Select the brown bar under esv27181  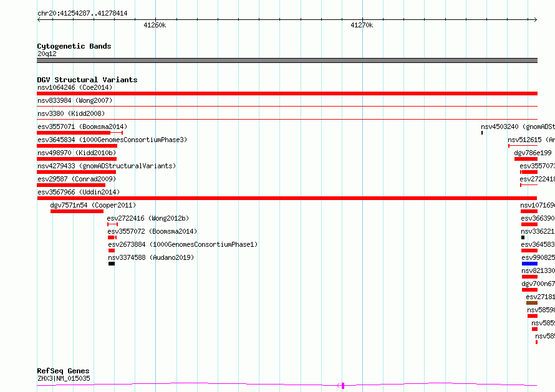532,303
